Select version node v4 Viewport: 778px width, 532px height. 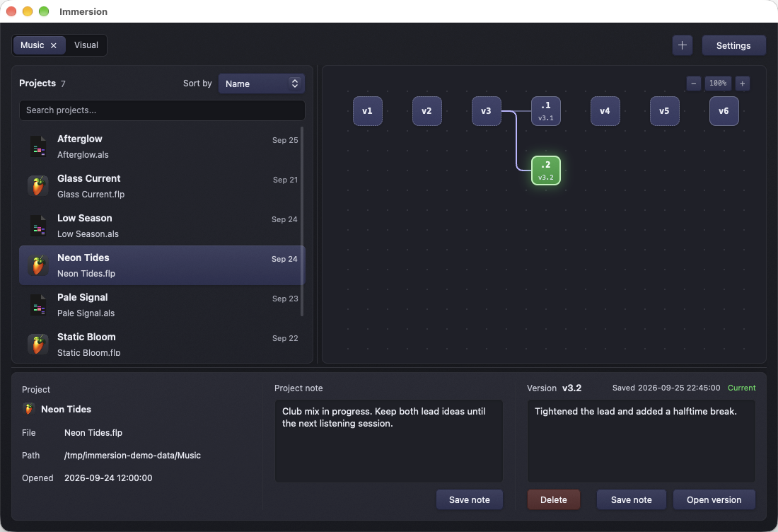point(605,110)
